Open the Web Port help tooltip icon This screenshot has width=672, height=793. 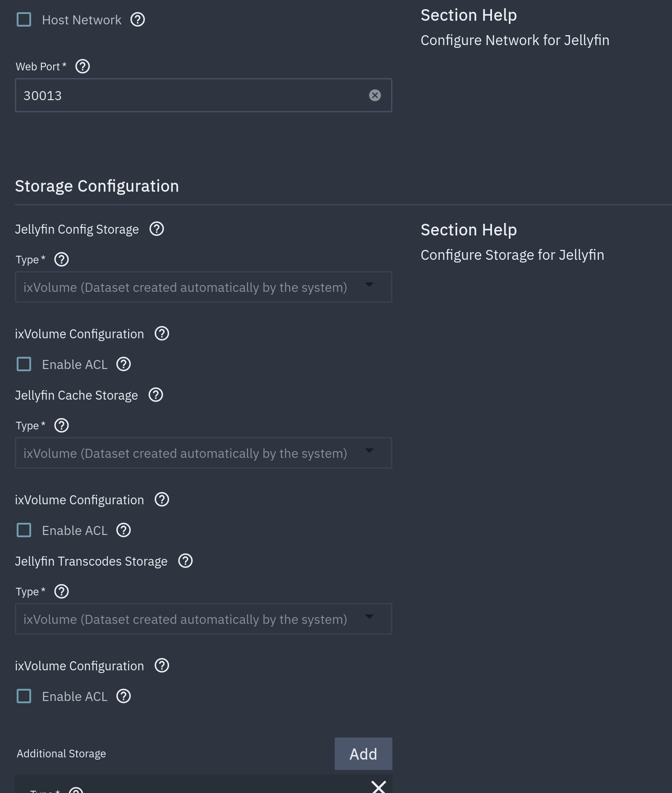(x=83, y=66)
